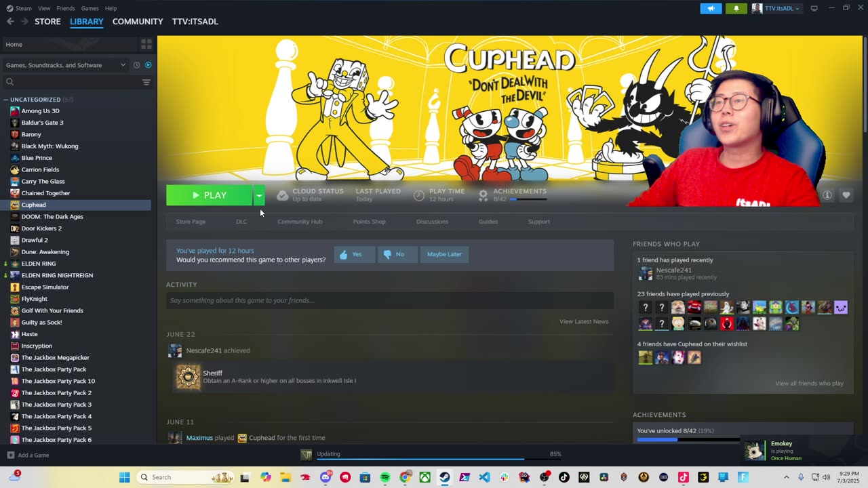
Task: Go forward with the right arrow
Action: tap(24, 22)
